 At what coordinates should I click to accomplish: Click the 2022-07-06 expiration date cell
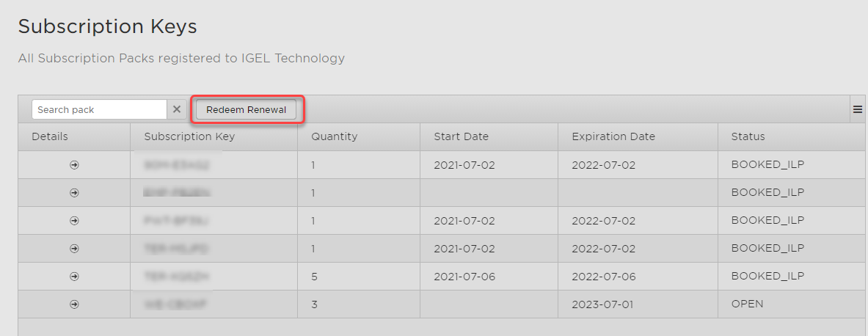coord(603,277)
